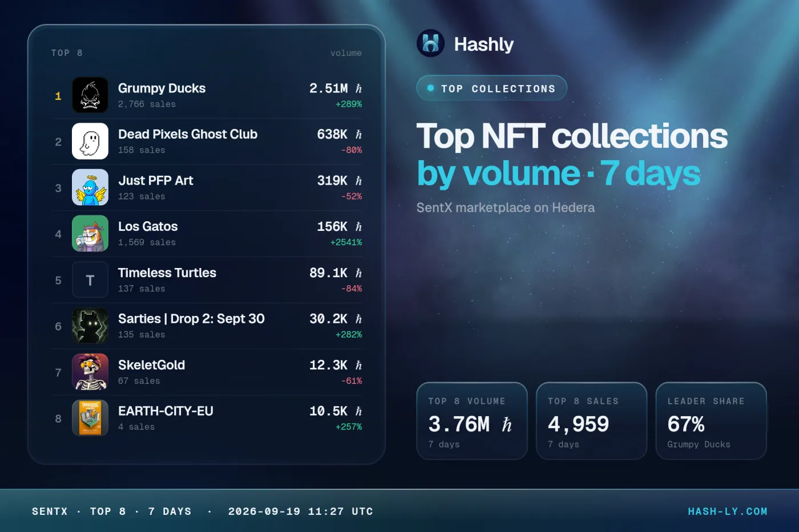
Task: Click the 3.76M total volume figure
Action: 459,424
